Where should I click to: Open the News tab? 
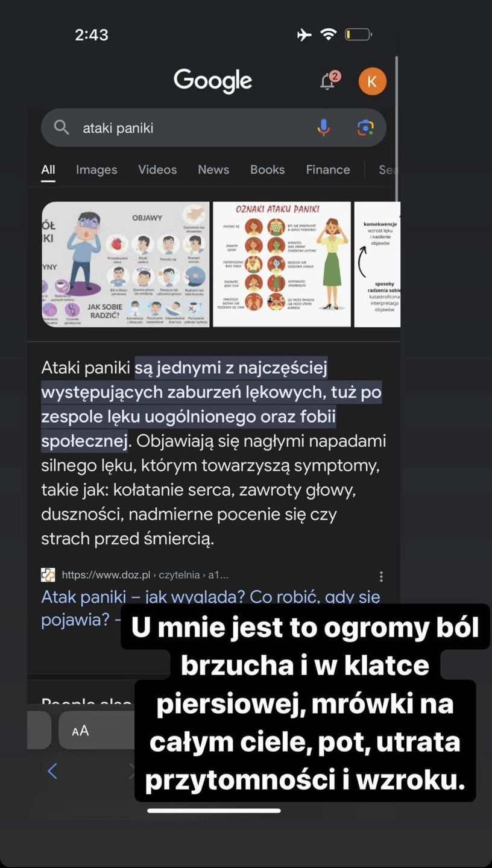click(213, 170)
